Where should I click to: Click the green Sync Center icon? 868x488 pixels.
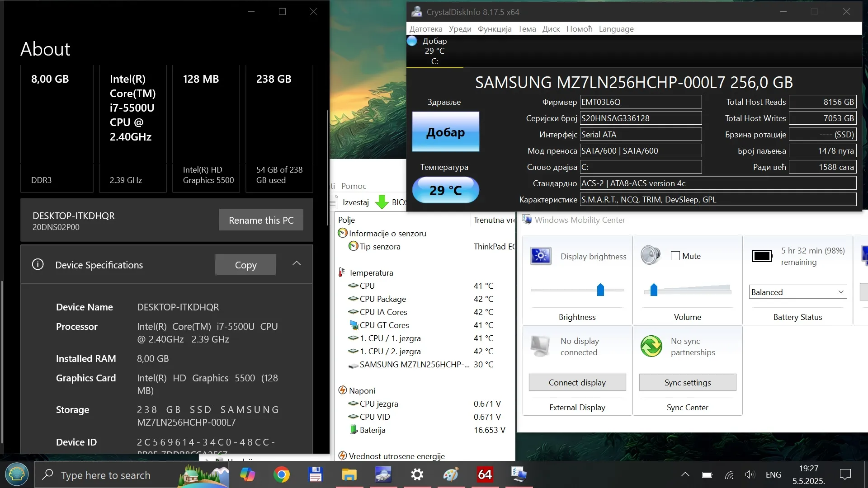pos(651,347)
